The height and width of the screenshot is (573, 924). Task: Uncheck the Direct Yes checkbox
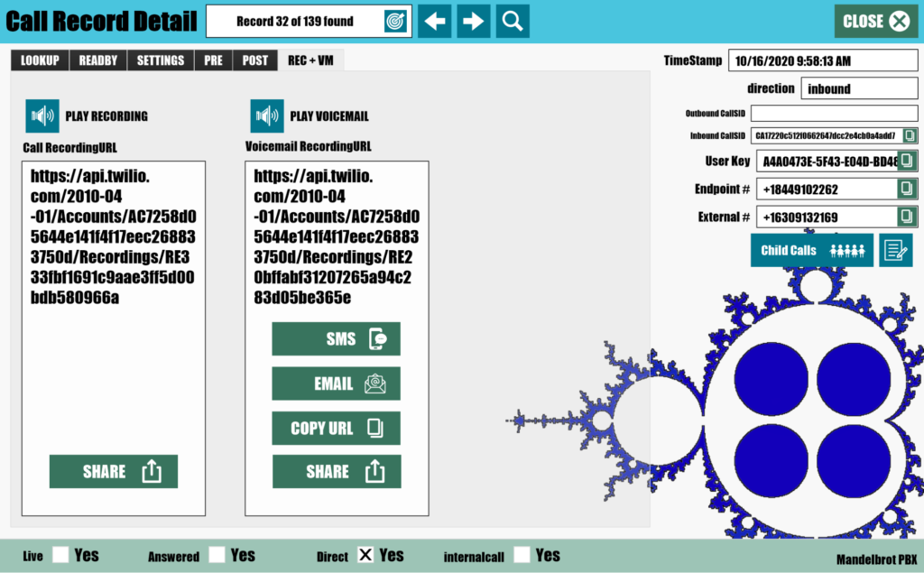(x=365, y=555)
